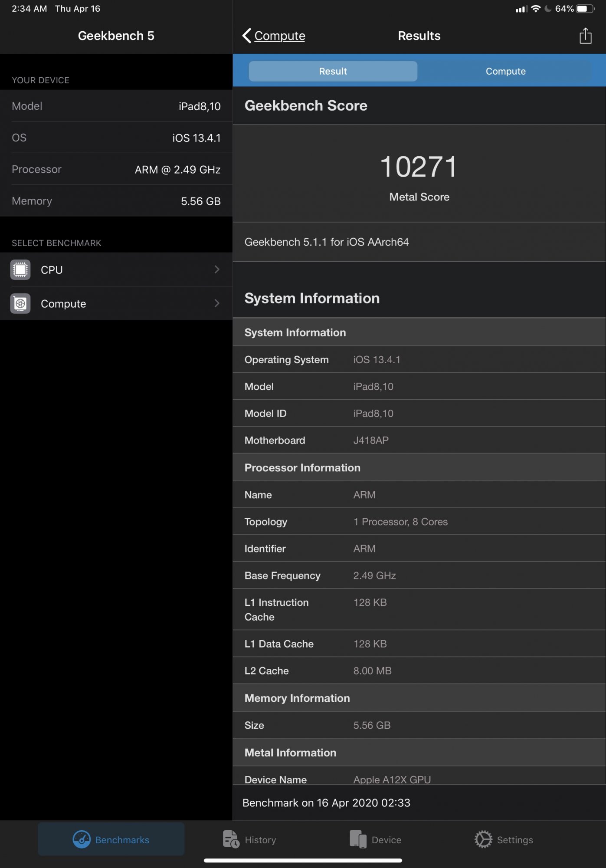Screen dimensions: 606x868
Task: Open the History tab label
Action: coord(260,840)
